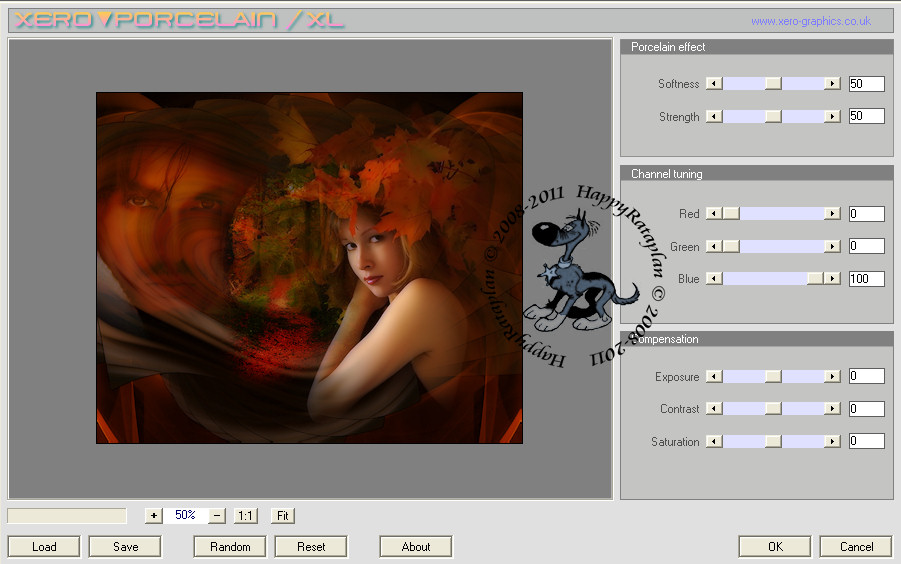Click the Green value field
Screen dimensions: 901x564
point(867,246)
